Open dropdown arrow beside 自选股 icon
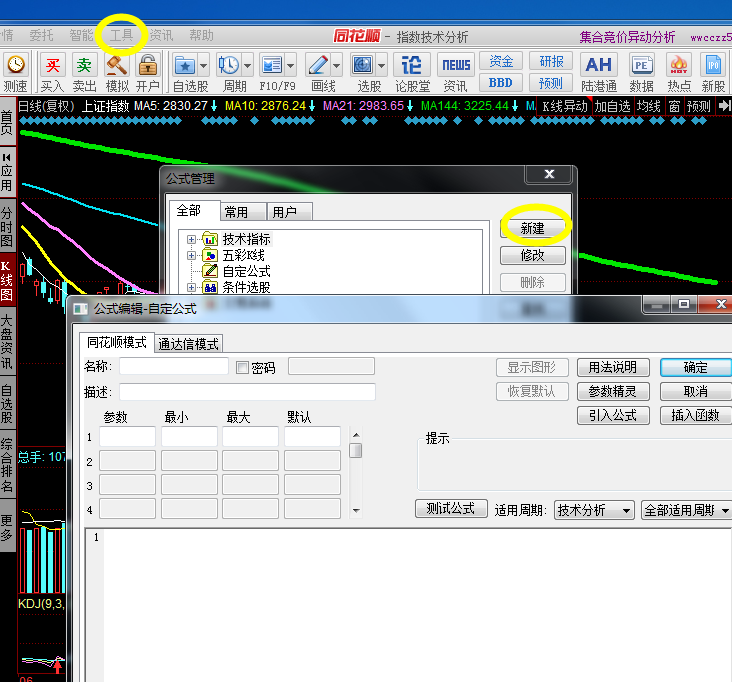The image size is (732, 682). [x=204, y=65]
